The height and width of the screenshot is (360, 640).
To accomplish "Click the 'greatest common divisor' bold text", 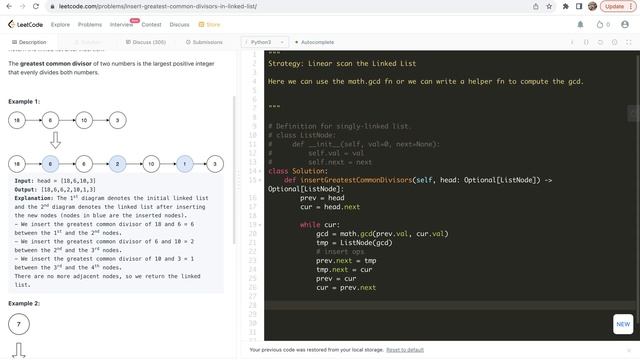I will (56, 64).
